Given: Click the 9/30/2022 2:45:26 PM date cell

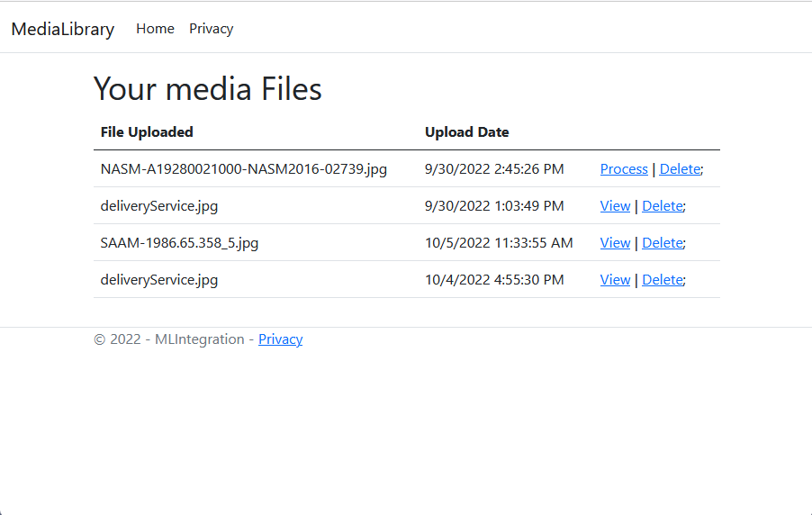Looking at the screenshot, I should (x=494, y=169).
